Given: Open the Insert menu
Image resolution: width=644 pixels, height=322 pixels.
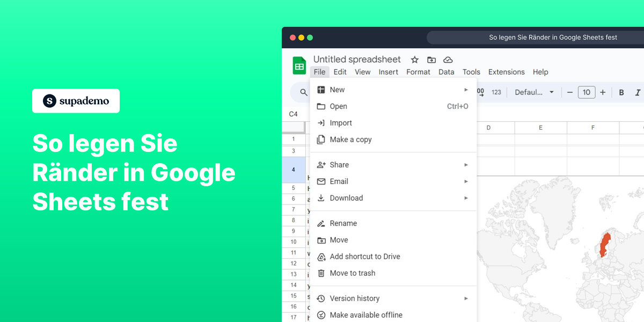Looking at the screenshot, I should [389, 72].
